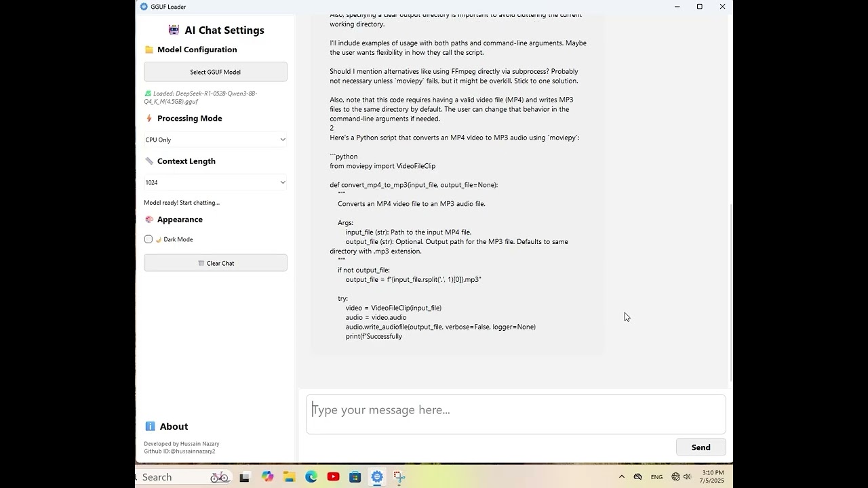Focus the Type your message here field
The height and width of the screenshot is (488, 868).
(516, 414)
